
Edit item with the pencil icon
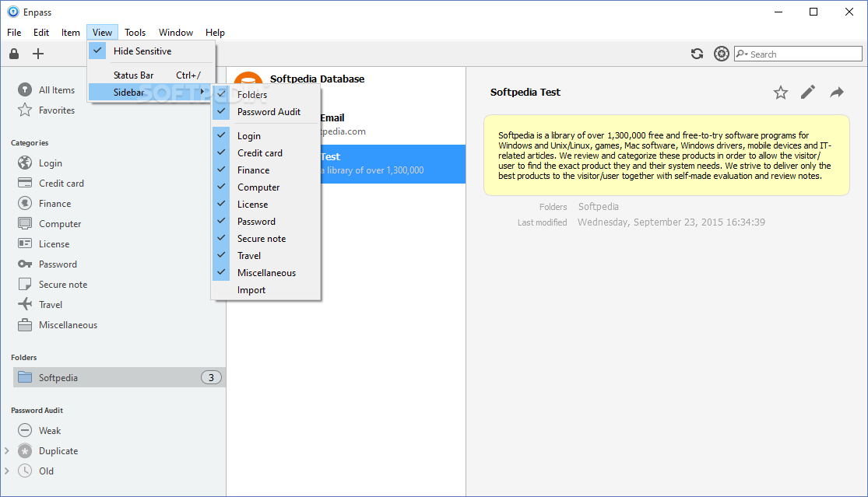click(807, 93)
